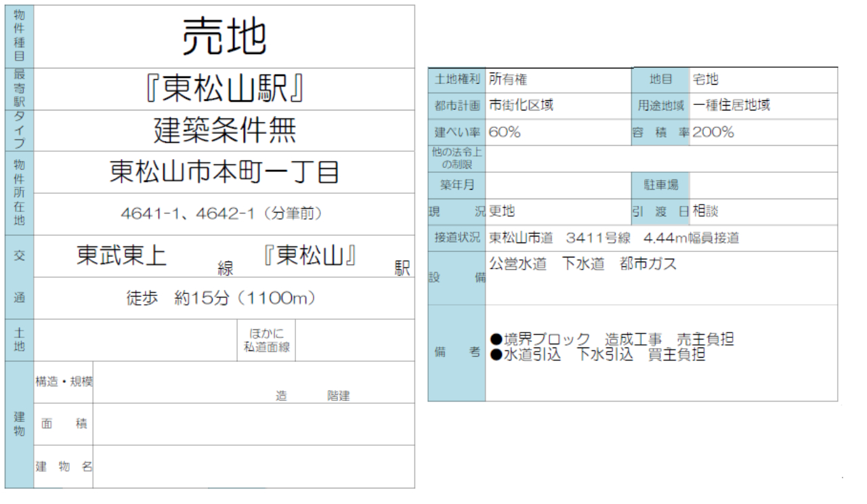
Task: Select the 市街化区域 value
Action: click(x=522, y=106)
